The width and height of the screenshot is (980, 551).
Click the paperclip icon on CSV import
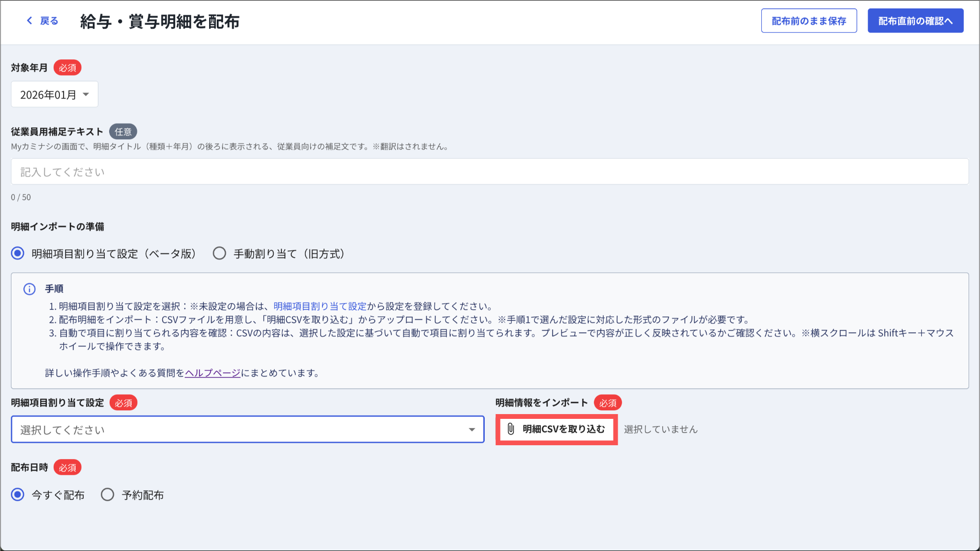511,429
